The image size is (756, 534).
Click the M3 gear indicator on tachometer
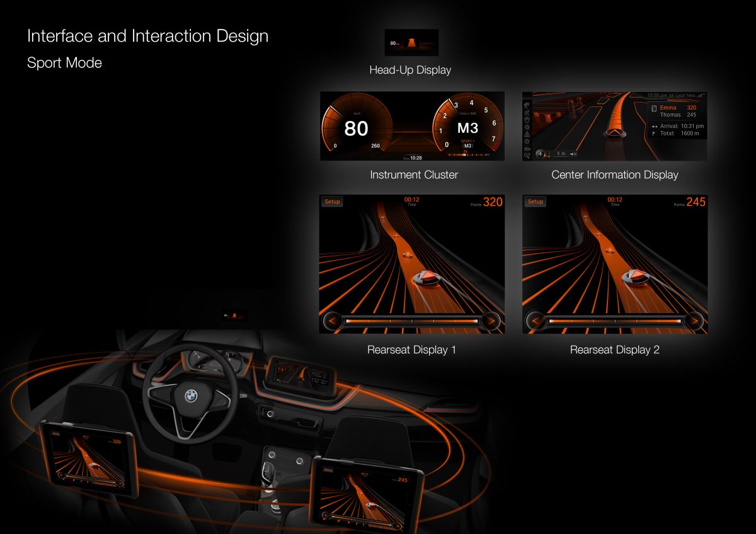467,128
